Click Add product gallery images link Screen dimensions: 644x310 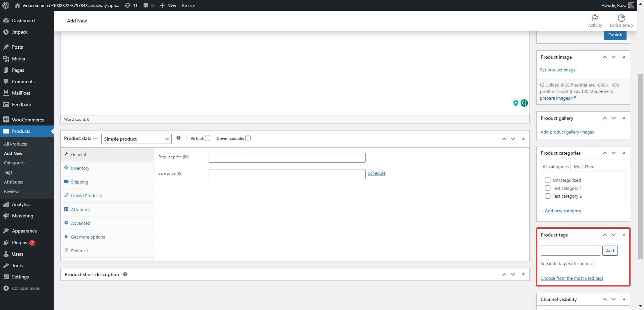coord(567,132)
